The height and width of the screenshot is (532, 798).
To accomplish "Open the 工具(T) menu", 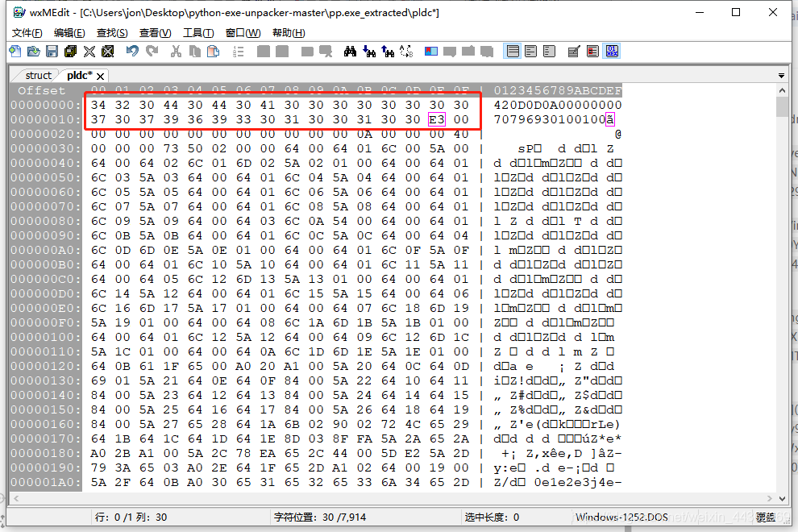I will pos(198,32).
